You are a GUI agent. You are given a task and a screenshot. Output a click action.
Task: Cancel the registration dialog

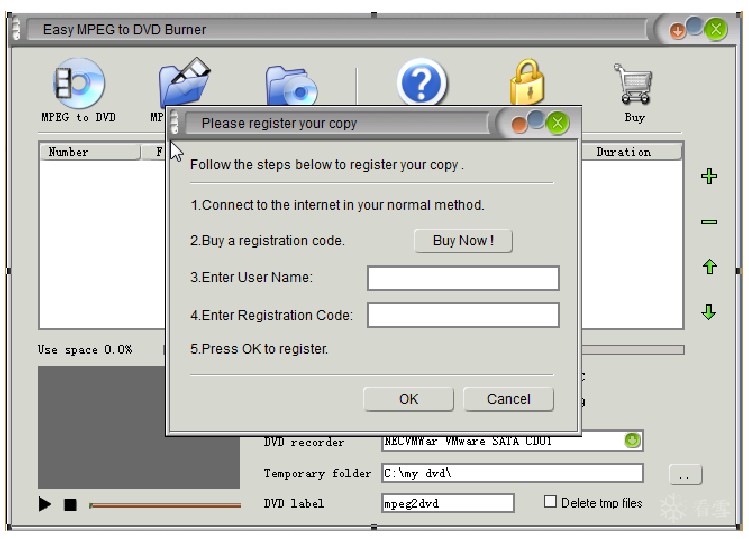pyautogui.click(x=509, y=399)
